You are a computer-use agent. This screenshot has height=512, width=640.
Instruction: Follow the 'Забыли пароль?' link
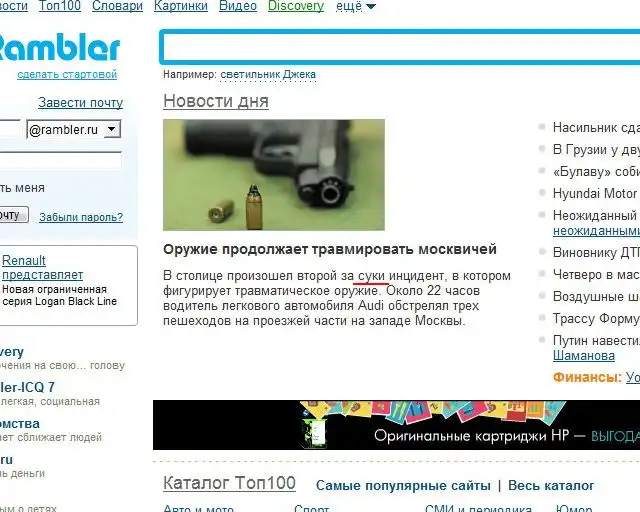pos(81,217)
